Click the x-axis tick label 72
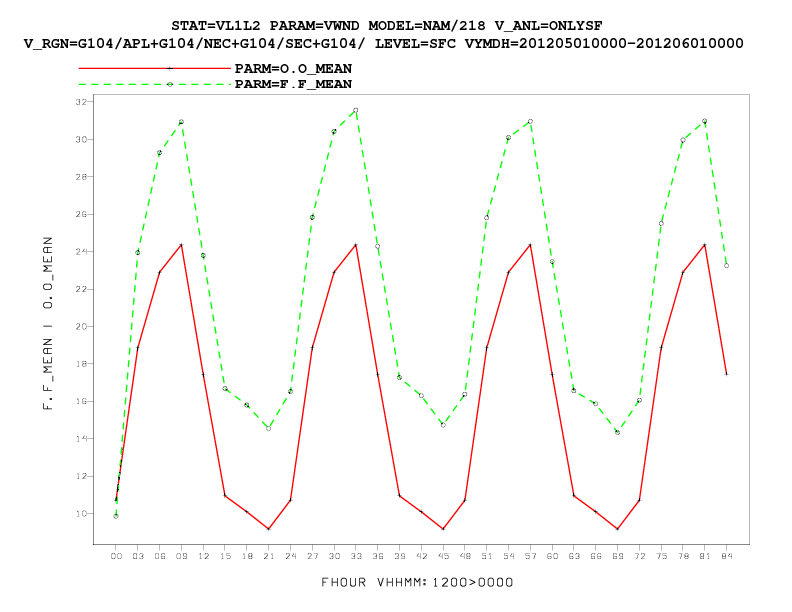The image size is (792, 612). pos(639,556)
